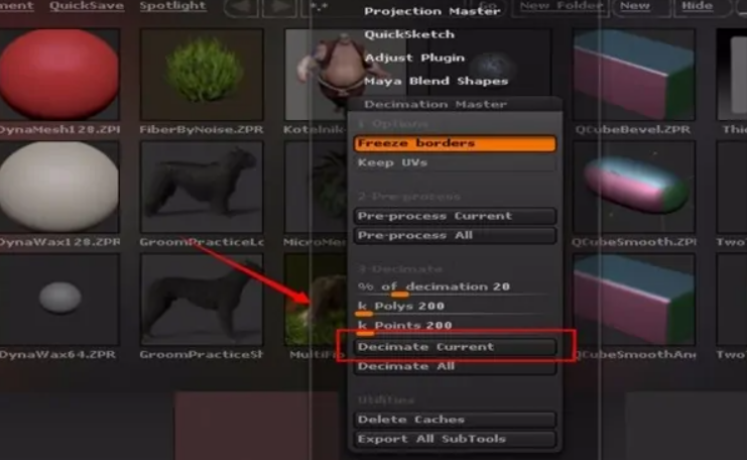
Task: Expand the Projection Master plugin section
Action: tap(432, 11)
